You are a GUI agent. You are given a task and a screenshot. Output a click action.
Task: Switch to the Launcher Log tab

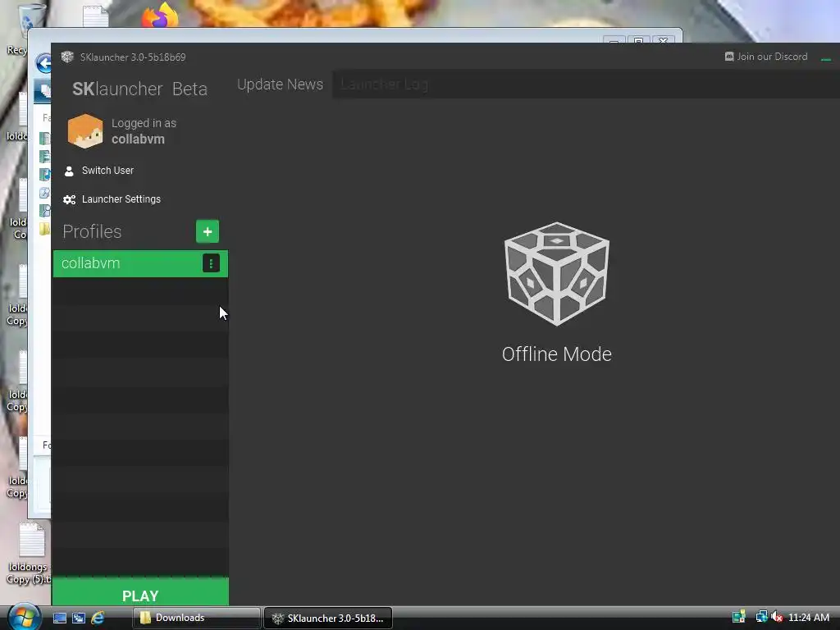[384, 84]
